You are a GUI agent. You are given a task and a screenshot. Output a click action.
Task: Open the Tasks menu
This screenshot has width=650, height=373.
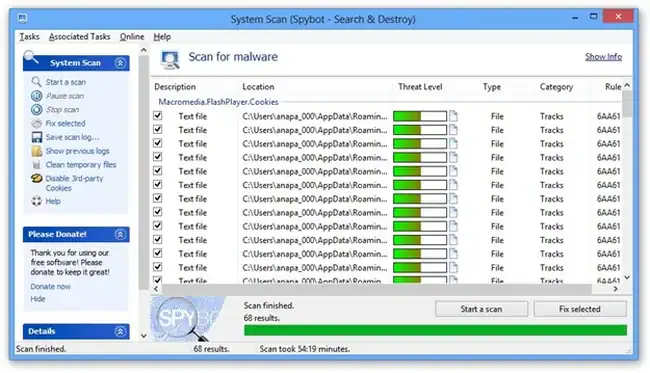tap(29, 36)
